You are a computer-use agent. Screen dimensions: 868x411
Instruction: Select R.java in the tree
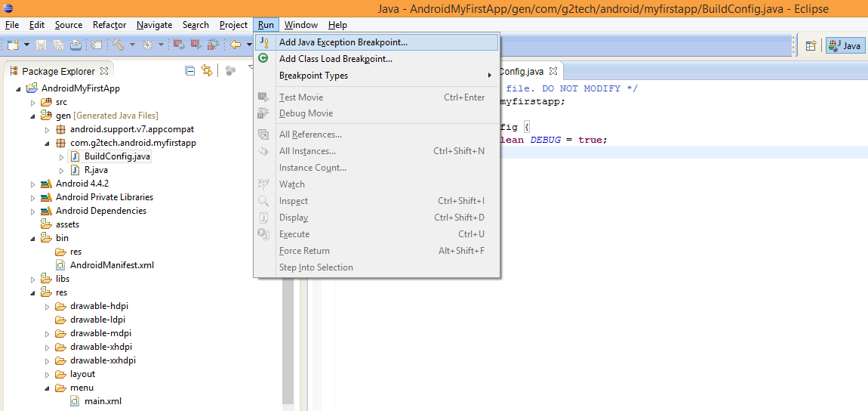click(x=96, y=170)
